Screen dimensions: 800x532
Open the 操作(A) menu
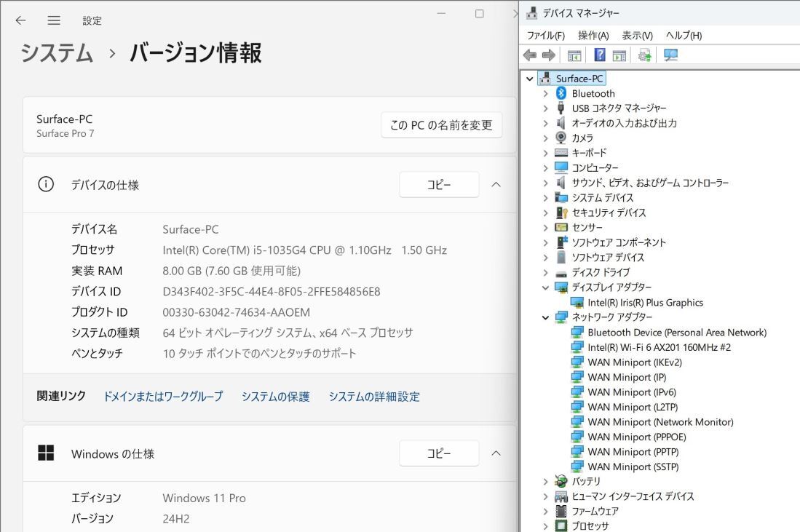pyautogui.click(x=593, y=35)
